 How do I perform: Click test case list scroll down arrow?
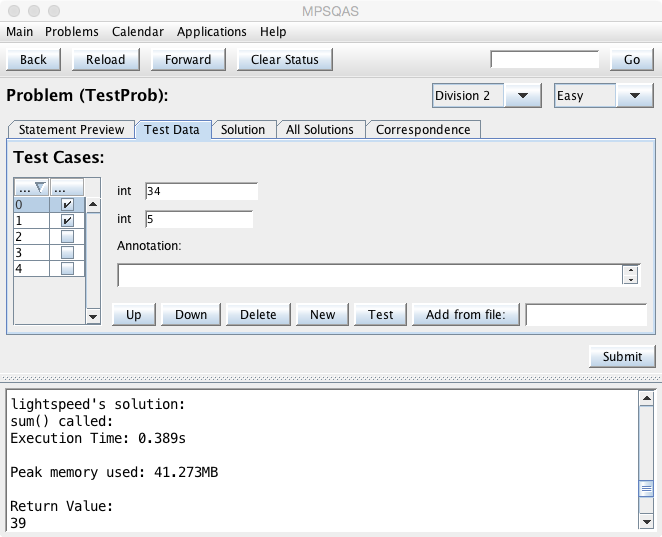(94, 316)
